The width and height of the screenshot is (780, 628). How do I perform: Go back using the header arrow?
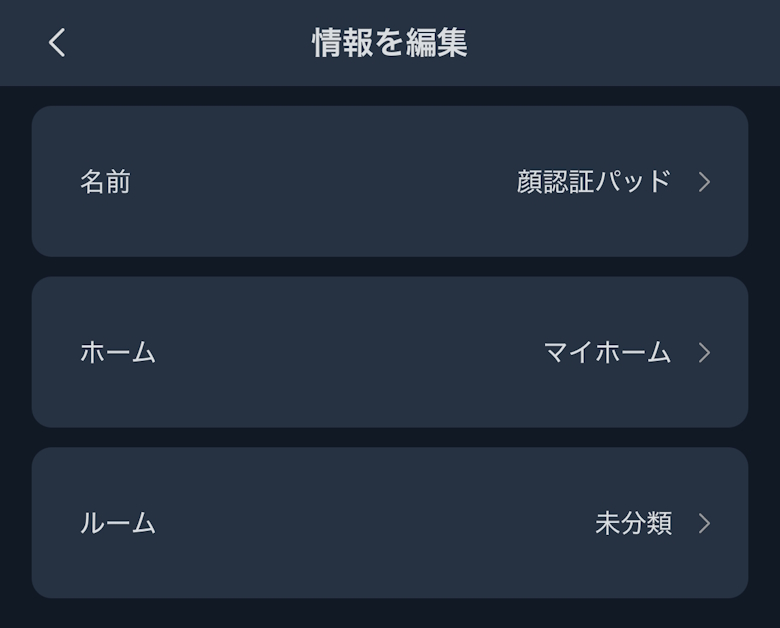pyautogui.click(x=57, y=43)
